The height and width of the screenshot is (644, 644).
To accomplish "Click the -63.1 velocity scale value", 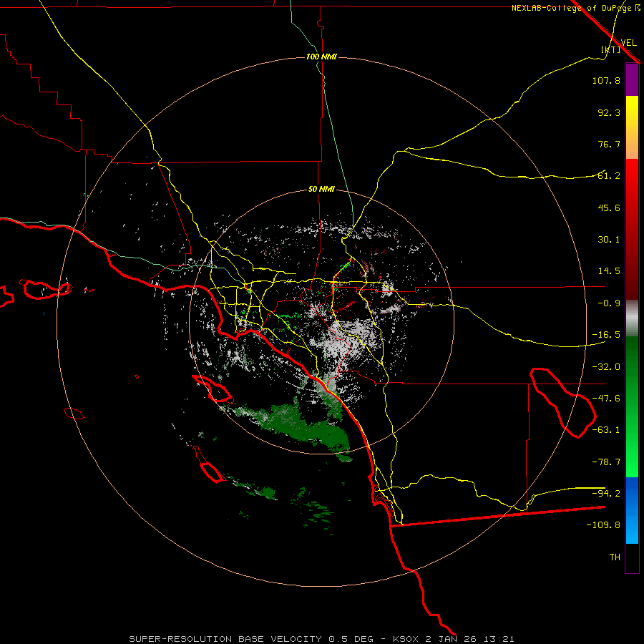I will click(606, 430).
